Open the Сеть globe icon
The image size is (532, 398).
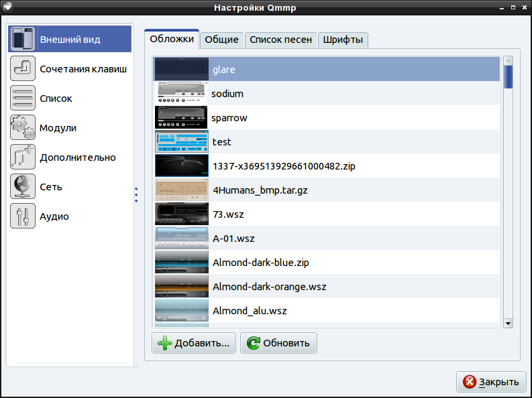tap(23, 186)
